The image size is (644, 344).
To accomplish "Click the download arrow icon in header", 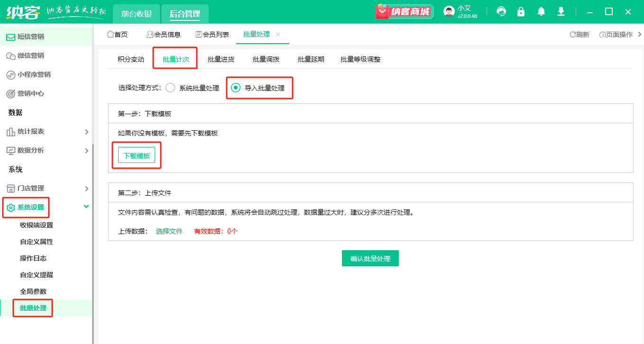I will [561, 12].
